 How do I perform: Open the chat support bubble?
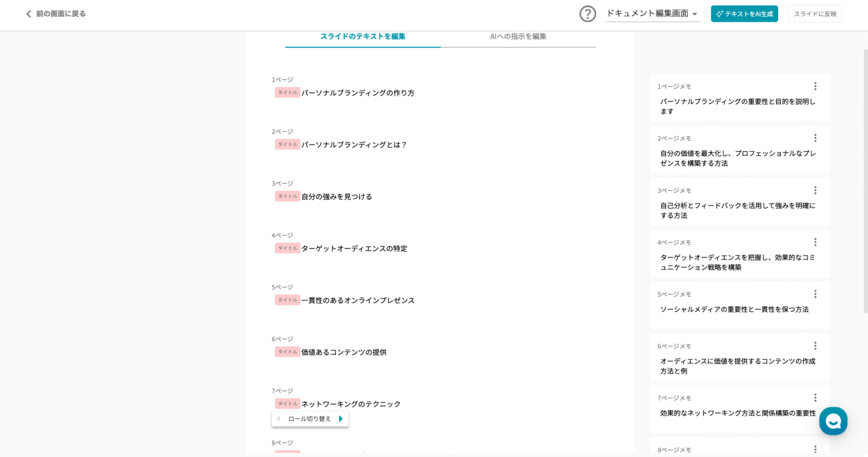tap(833, 421)
